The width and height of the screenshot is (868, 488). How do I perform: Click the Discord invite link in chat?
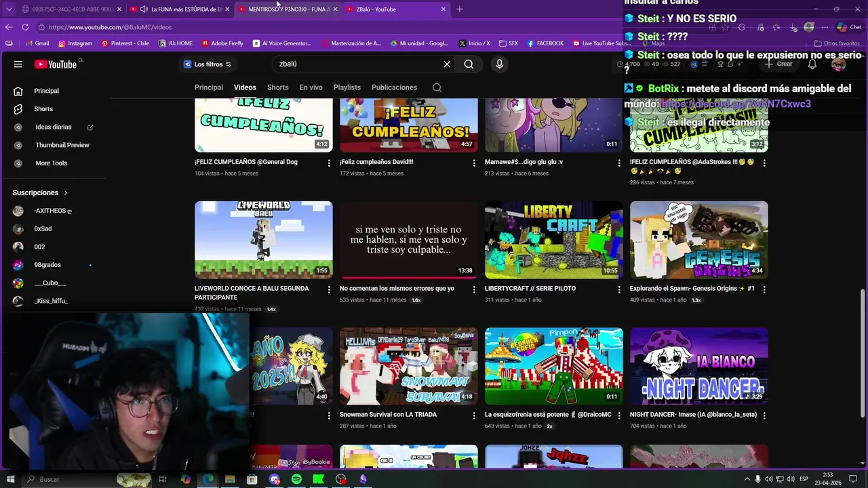[x=736, y=104]
